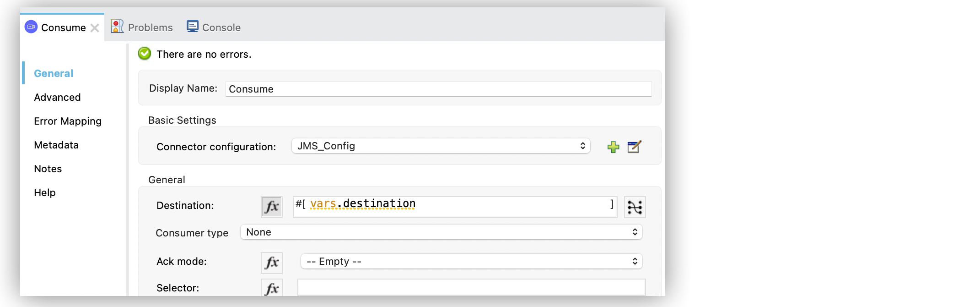Click the edit connector configuration icon
This screenshot has height=307, width=980.
[x=634, y=147]
